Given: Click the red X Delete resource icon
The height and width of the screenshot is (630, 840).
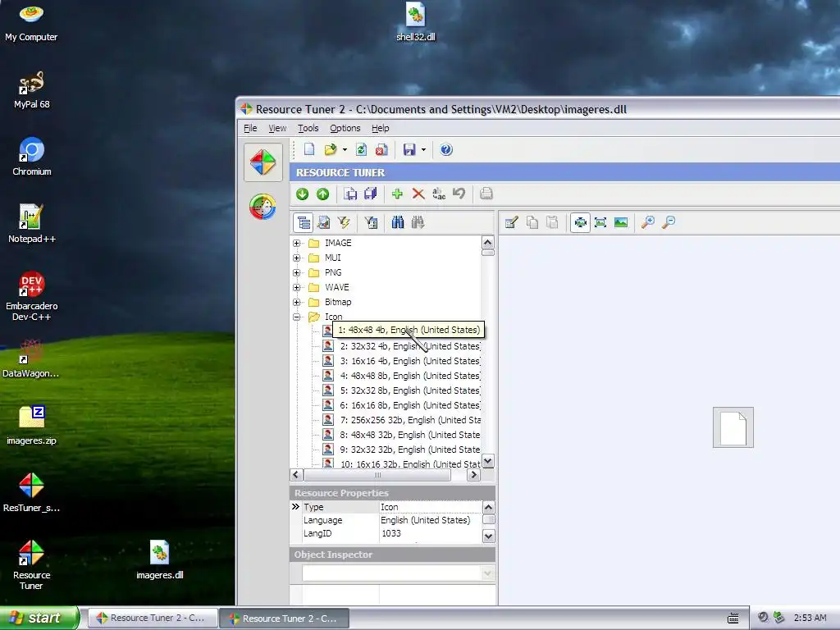Looking at the screenshot, I should coord(418,194).
